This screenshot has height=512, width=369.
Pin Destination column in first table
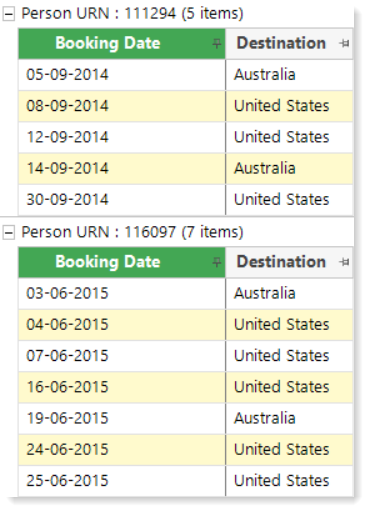(x=344, y=44)
